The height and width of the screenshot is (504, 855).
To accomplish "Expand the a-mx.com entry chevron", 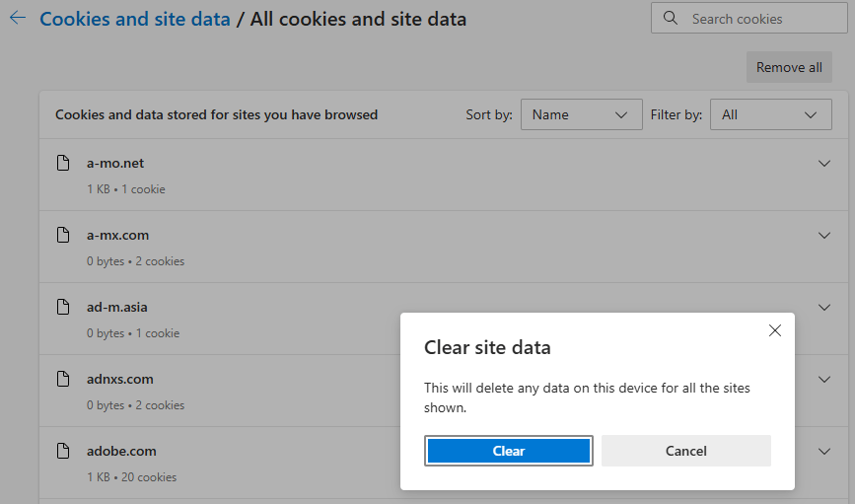I will [x=823, y=235].
